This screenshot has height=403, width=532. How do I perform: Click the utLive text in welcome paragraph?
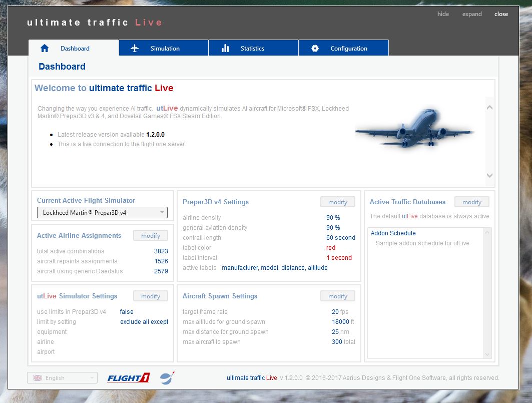coord(167,108)
